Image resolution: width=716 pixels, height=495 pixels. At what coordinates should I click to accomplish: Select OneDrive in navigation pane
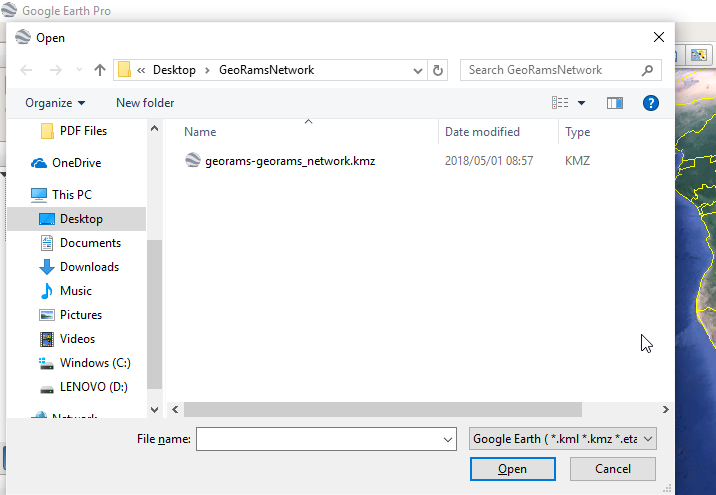tap(77, 163)
